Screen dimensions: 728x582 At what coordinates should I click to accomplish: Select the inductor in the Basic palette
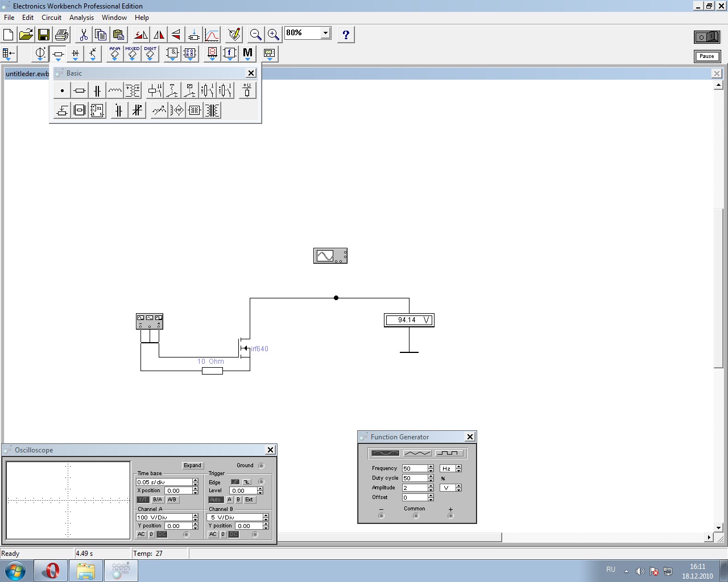tap(115, 90)
